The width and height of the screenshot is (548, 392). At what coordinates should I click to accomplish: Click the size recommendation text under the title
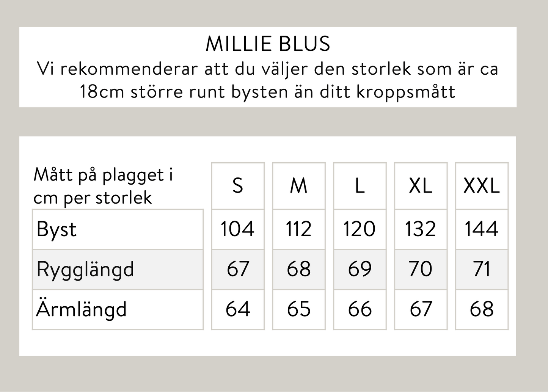[268, 80]
